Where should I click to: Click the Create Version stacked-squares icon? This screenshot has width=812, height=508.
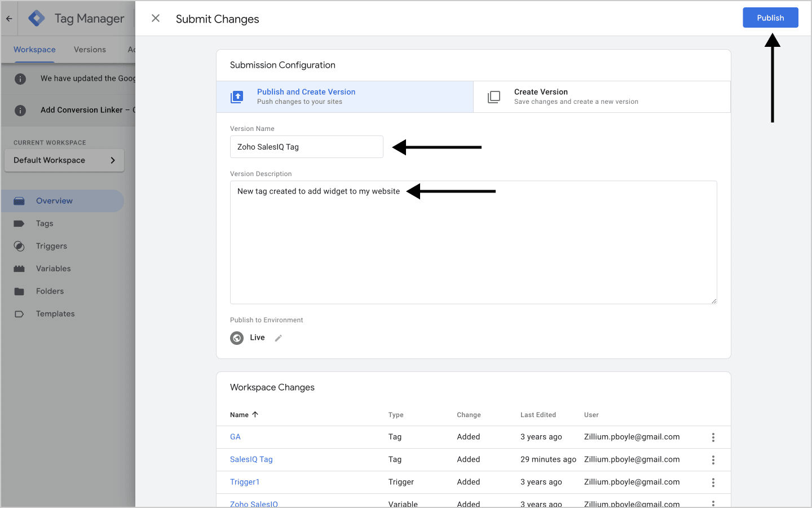pos(494,97)
